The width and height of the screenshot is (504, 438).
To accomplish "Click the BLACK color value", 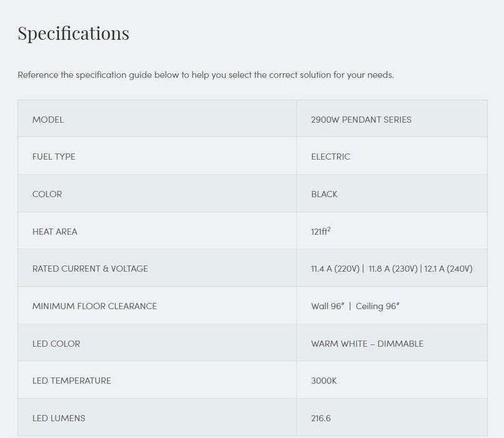I will tap(324, 194).
